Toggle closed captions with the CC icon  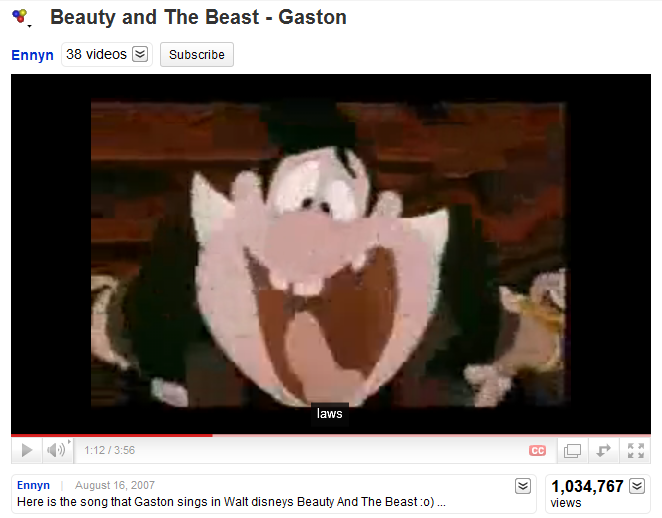click(x=537, y=450)
